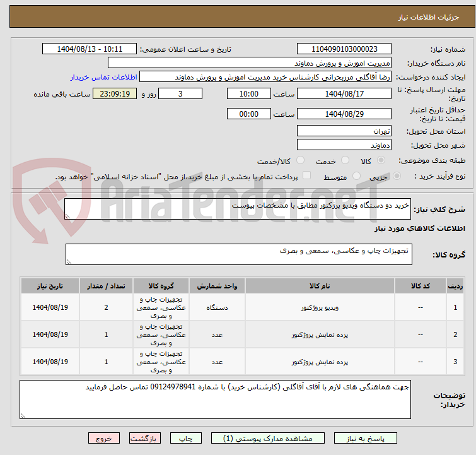
Task: Select the خدمت radio button
Action: point(345,160)
